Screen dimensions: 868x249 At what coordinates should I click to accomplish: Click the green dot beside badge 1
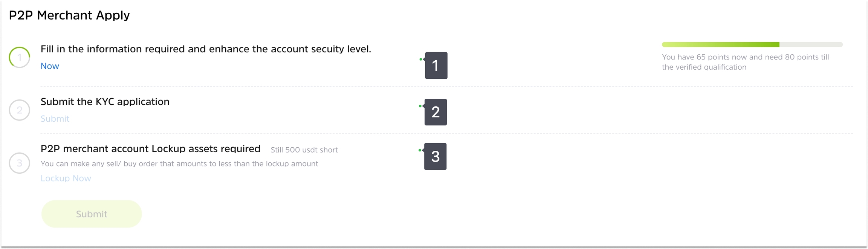click(420, 59)
